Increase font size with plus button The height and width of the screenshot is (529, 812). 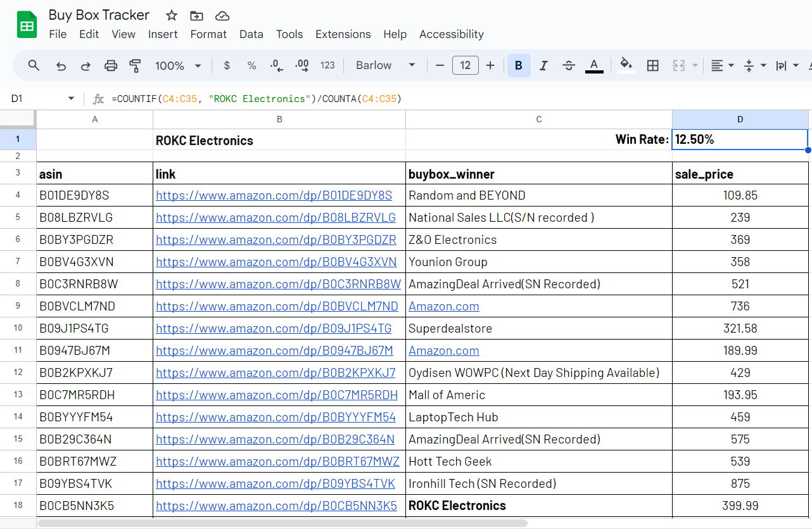click(490, 65)
